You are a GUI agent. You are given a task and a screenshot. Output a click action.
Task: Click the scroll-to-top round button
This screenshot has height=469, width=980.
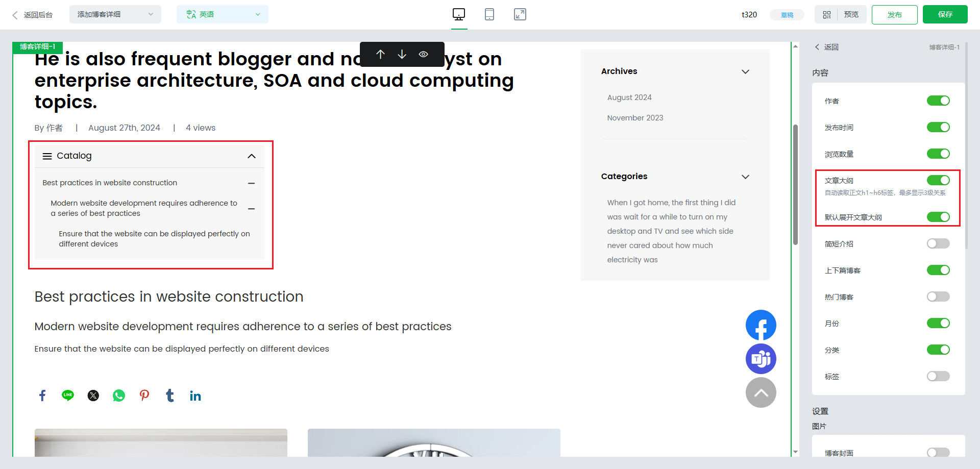point(761,392)
